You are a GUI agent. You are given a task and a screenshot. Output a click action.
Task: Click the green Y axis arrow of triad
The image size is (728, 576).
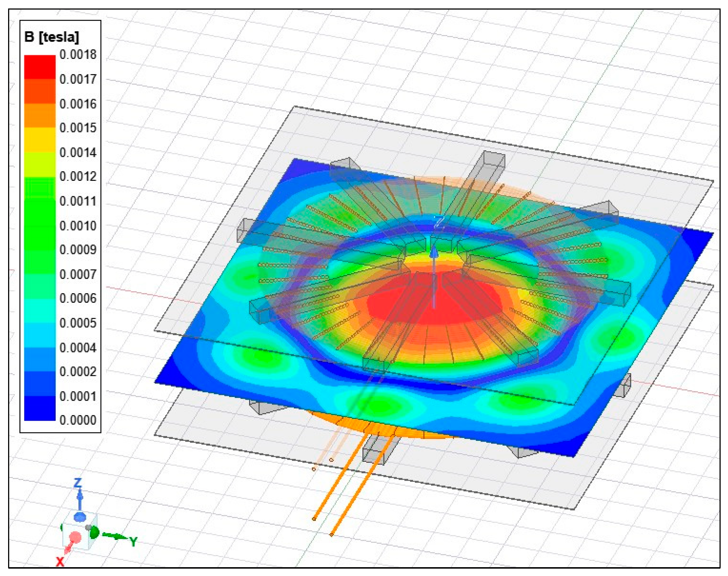point(116,536)
